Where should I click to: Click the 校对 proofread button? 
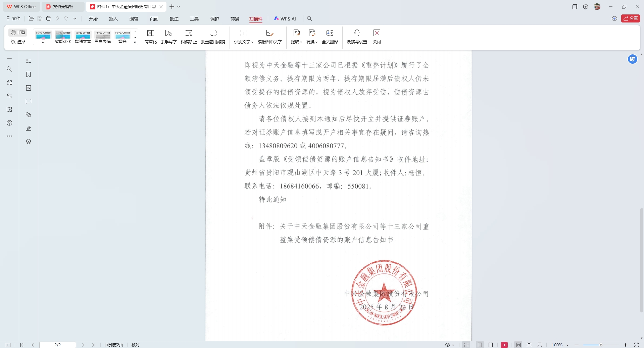click(x=136, y=345)
